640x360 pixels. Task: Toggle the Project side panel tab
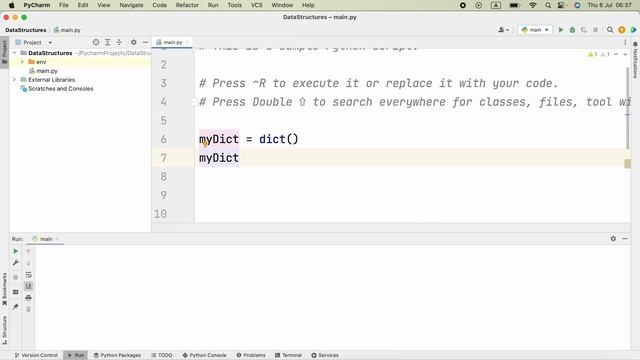4,52
